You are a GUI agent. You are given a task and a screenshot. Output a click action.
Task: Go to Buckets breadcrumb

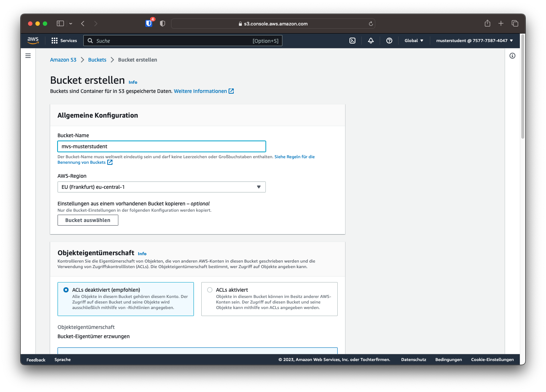[x=97, y=60]
